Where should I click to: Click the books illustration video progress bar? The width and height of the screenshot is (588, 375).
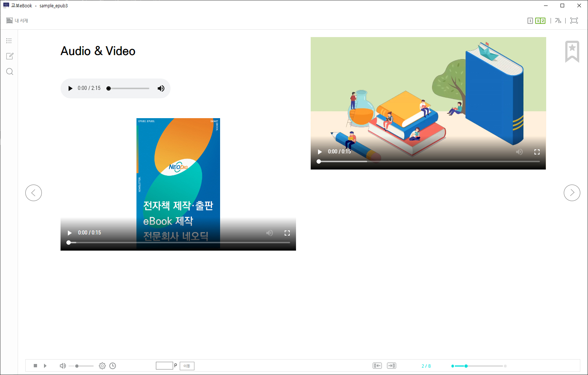pyautogui.click(x=428, y=161)
